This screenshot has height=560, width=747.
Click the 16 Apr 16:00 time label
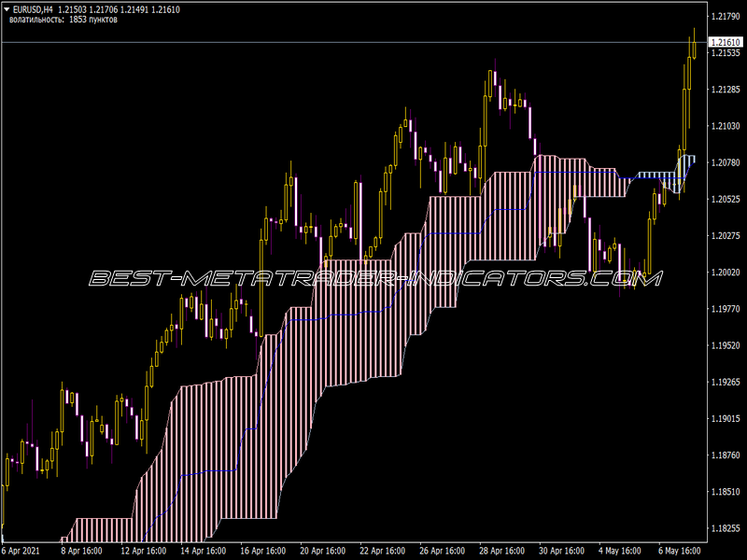tap(263, 551)
